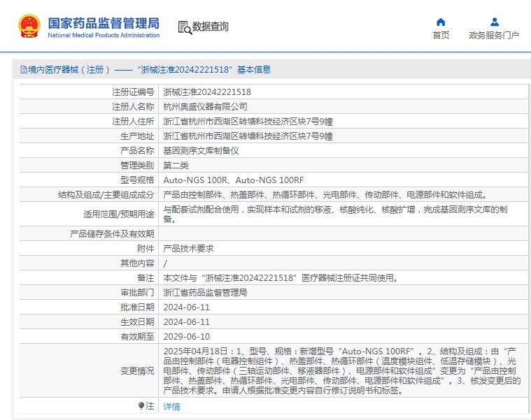Click National Medical Products Administration subtitle
531x420 pixels.
click(x=104, y=35)
